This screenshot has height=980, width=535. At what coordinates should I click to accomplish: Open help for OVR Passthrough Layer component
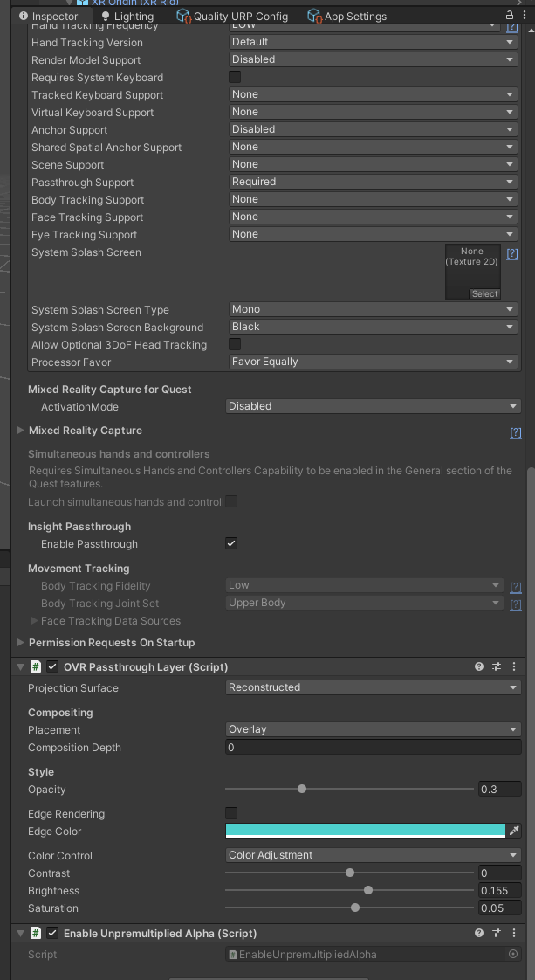click(479, 666)
